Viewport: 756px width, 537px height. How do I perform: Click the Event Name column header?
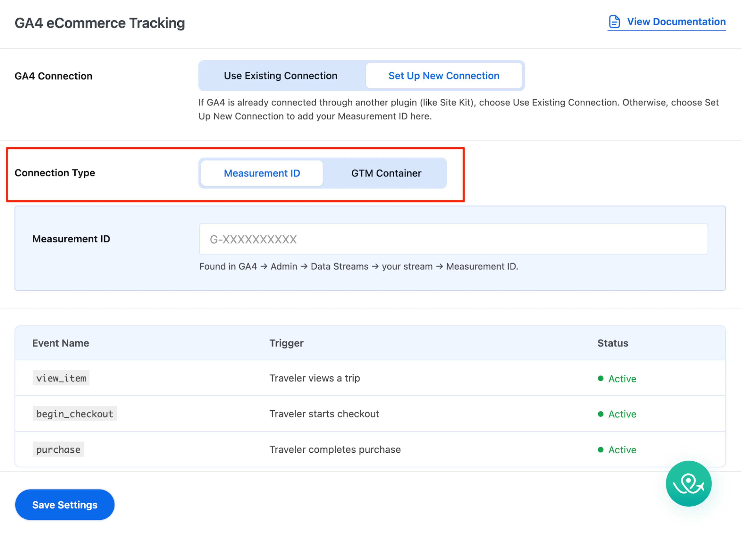click(x=61, y=343)
